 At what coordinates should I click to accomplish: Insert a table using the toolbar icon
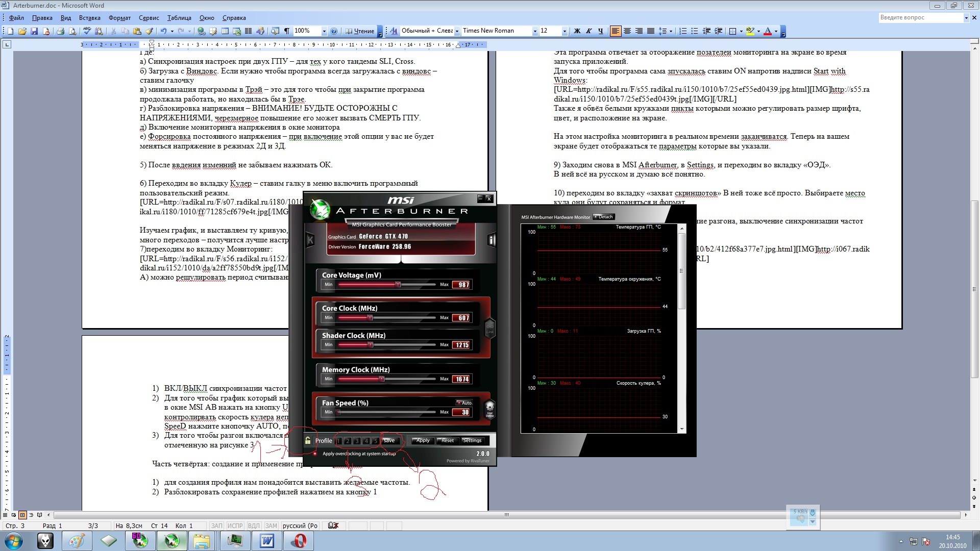pyautogui.click(x=225, y=31)
